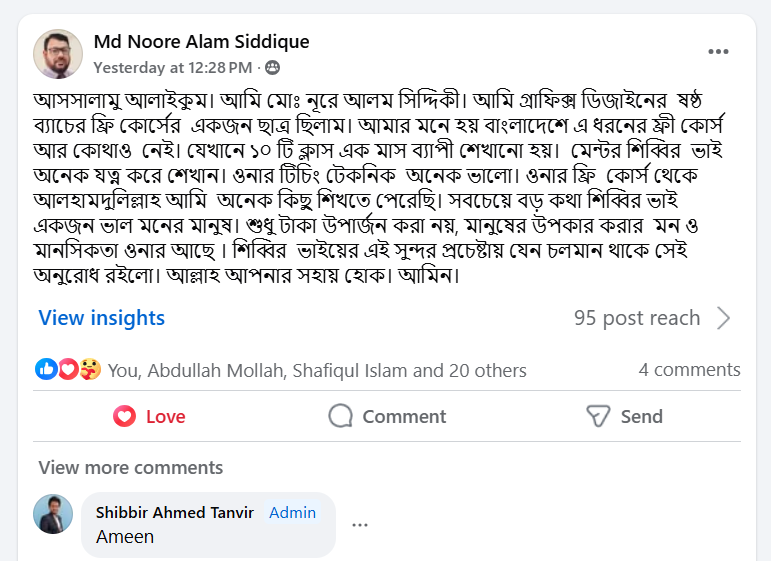
Task: Open the three-dot menu beside Ameen comment
Action: pos(360,525)
